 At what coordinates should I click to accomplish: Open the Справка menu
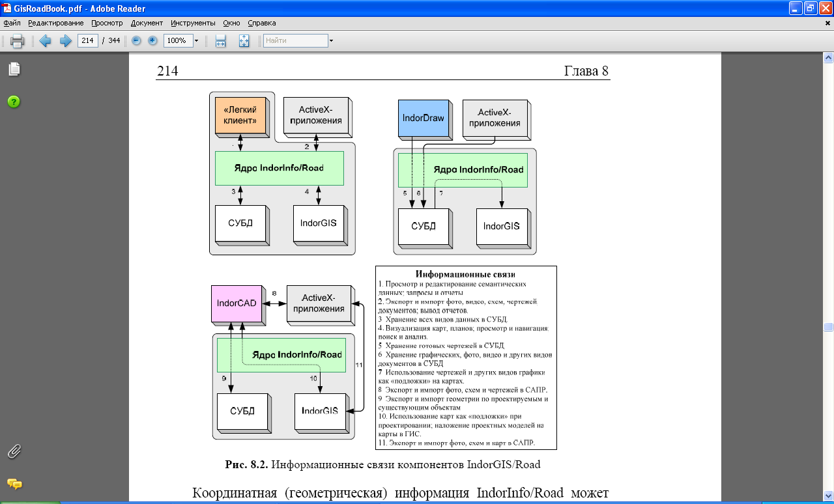[262, 23]
